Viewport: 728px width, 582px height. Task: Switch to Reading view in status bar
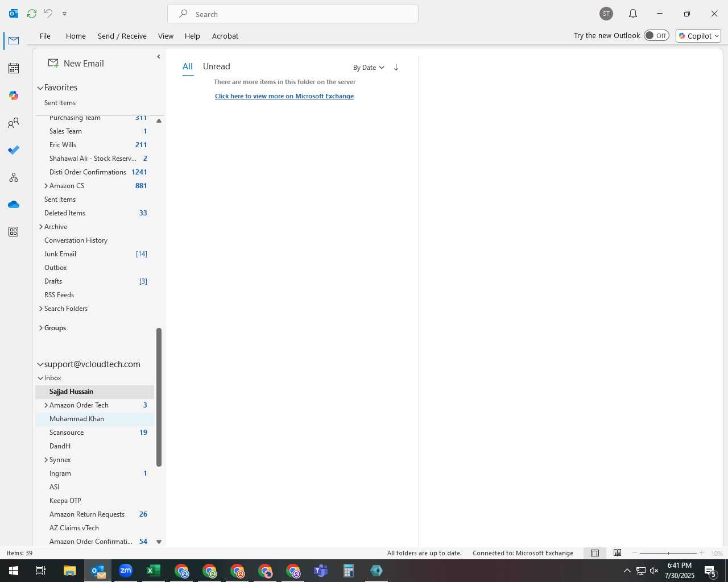(617, 553)
